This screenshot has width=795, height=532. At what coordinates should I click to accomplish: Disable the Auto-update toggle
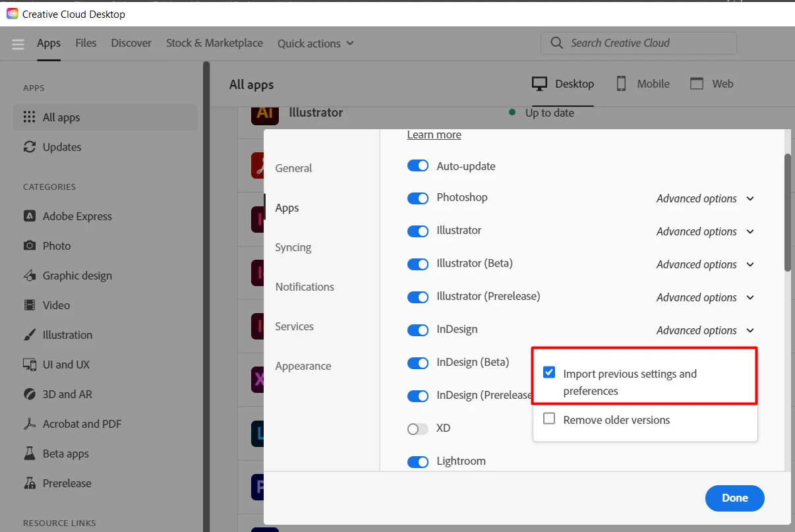pos(418,165)
